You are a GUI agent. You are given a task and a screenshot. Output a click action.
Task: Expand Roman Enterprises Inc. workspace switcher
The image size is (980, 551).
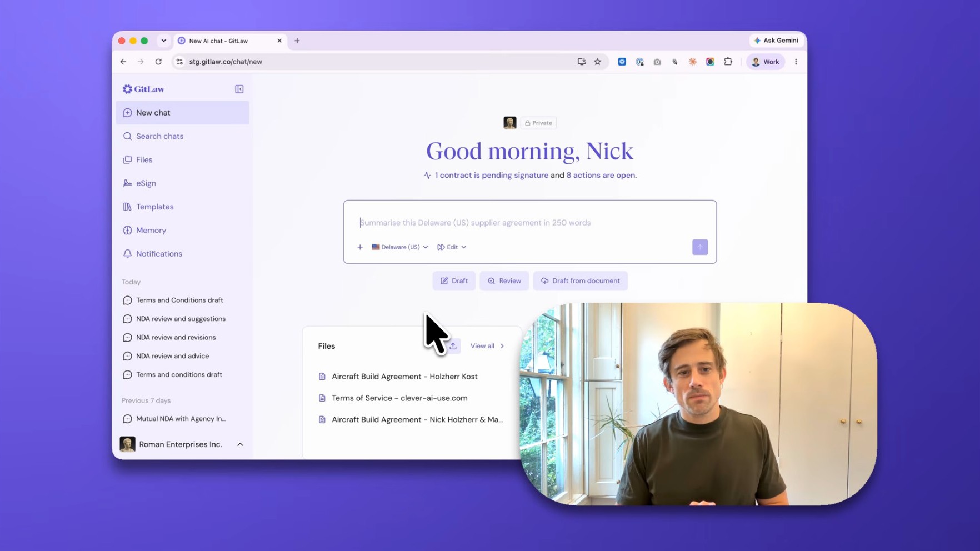tap(240, 444)
